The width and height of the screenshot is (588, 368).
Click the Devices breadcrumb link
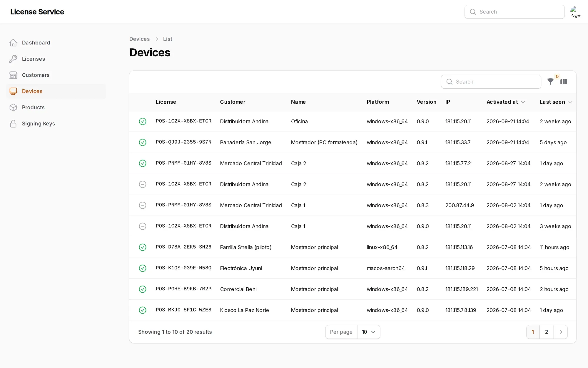pyautogui.click(x=139, y=39)
